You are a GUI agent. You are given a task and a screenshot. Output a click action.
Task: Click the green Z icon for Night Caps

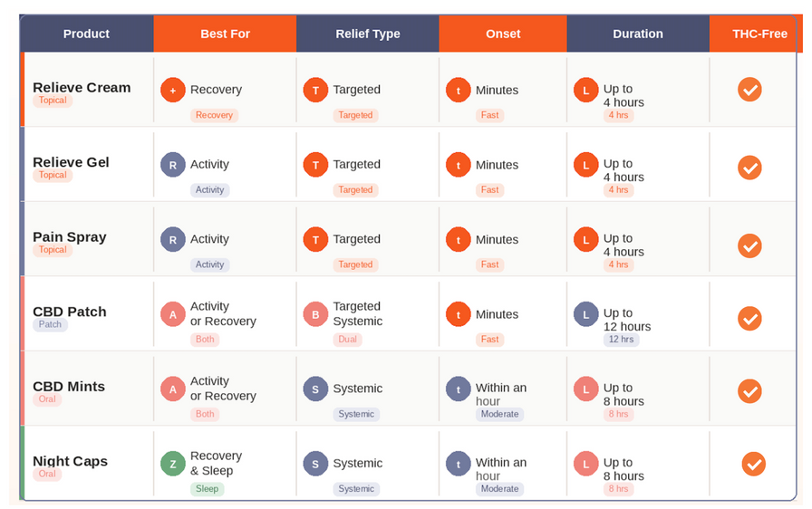173,463
